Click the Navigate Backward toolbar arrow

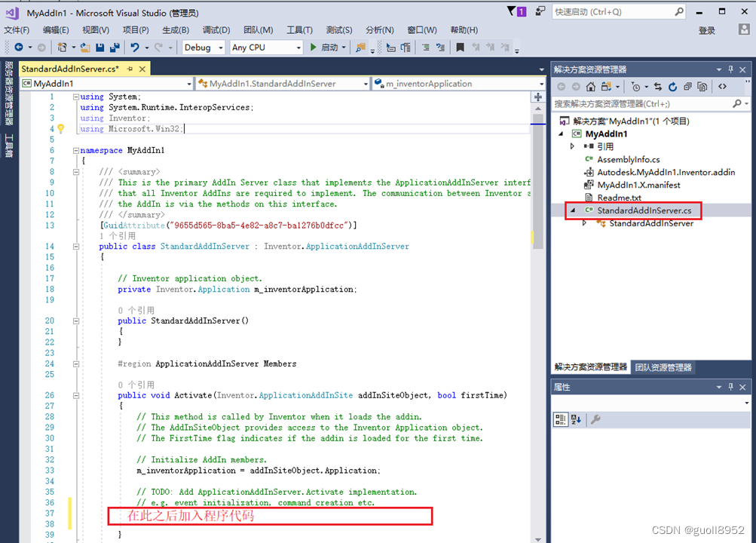[19, 48]
